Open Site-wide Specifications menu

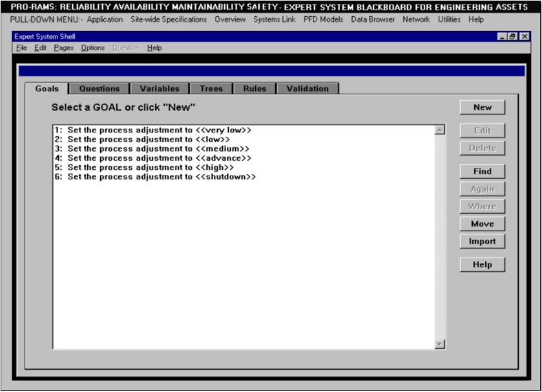(169, 19)
